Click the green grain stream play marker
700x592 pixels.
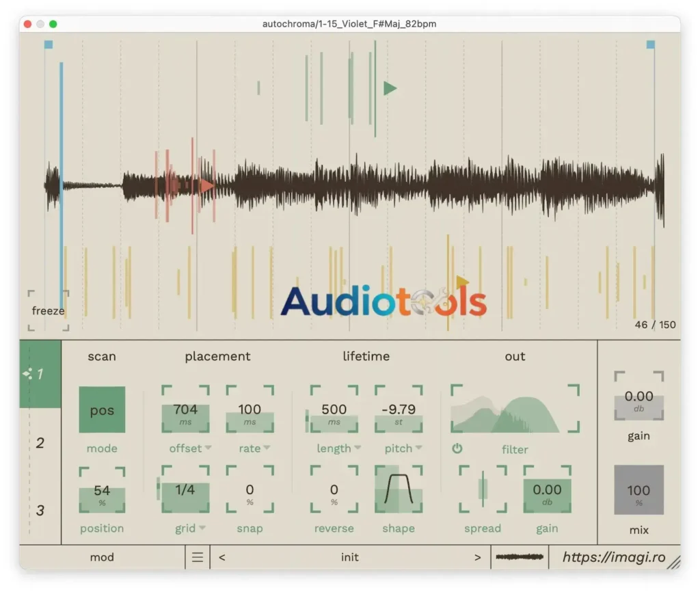[390, 88]
